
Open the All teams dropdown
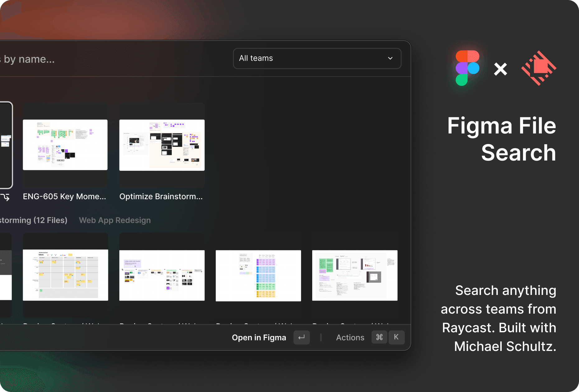coord(317,58)
